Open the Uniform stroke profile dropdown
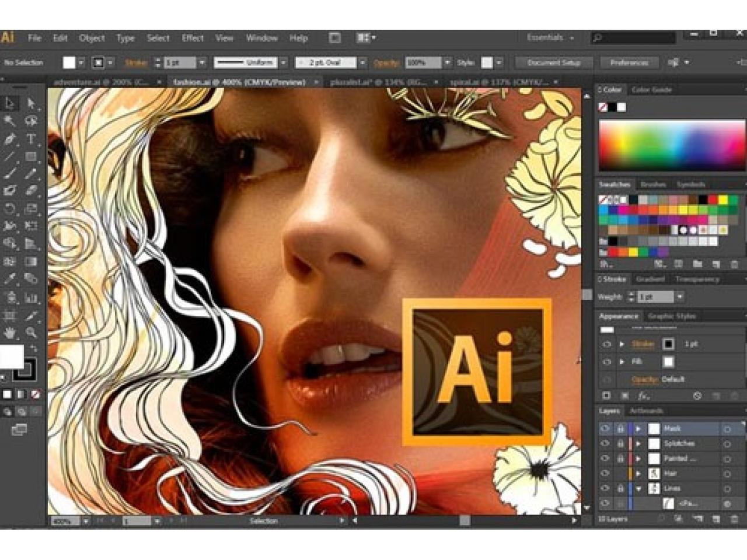 (284, 62)
